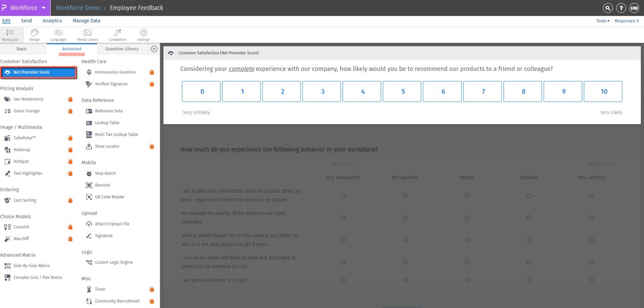This screenshot has width=644, height=308.
Task: Select the Van Westendorp pricing question
Action: (28, 99)
